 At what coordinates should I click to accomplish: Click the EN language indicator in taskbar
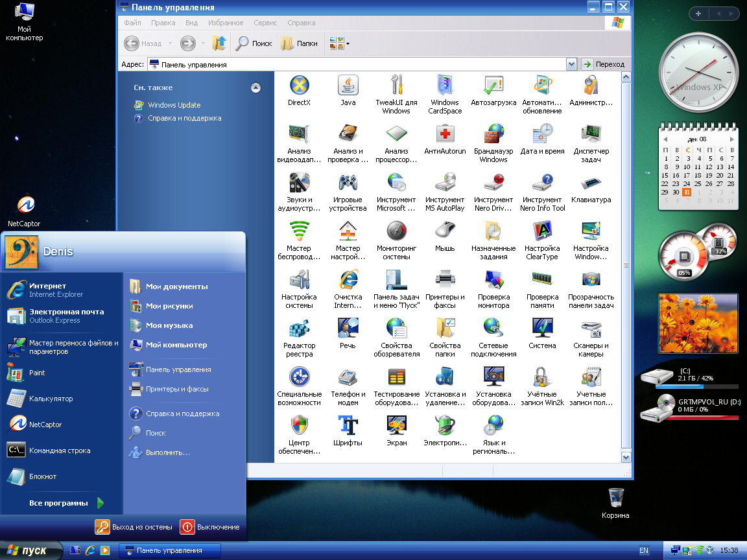[644, 550]
